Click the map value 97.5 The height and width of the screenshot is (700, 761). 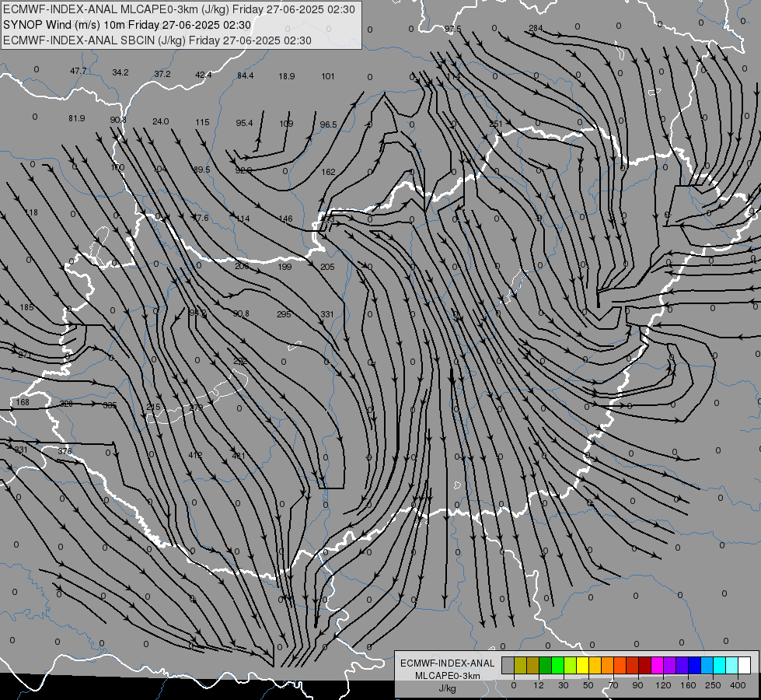pos(453,29)
